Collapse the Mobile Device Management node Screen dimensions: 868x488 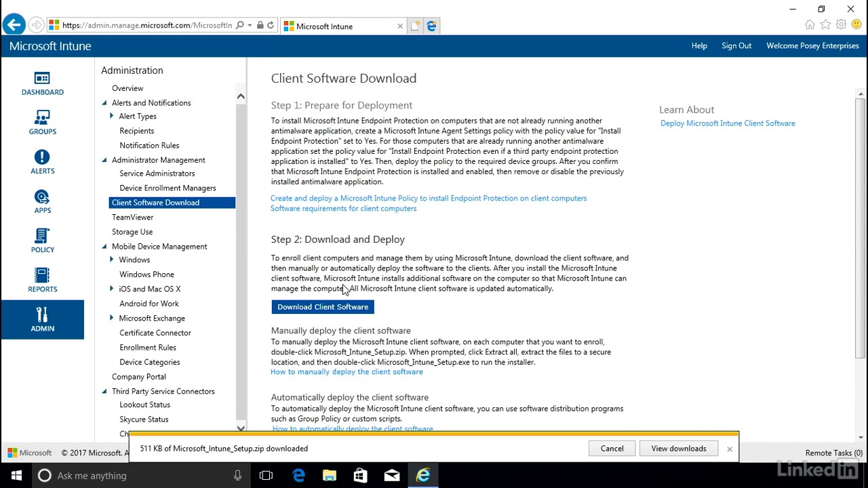(x=104, y=247)
